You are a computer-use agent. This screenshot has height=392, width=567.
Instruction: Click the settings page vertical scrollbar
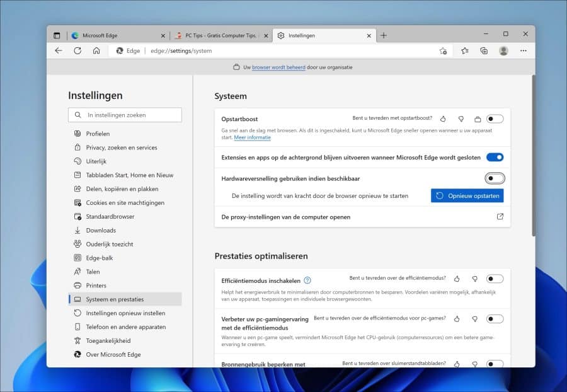click(x=534, y=156)
